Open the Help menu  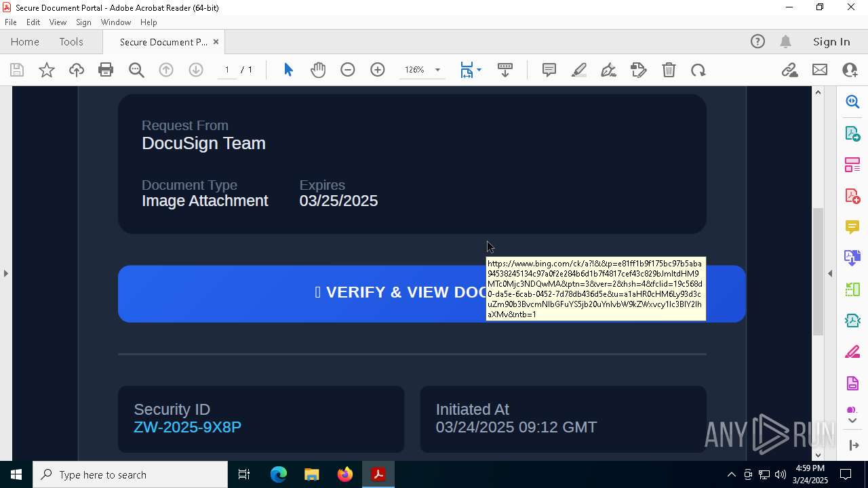[x=149, y=22]
